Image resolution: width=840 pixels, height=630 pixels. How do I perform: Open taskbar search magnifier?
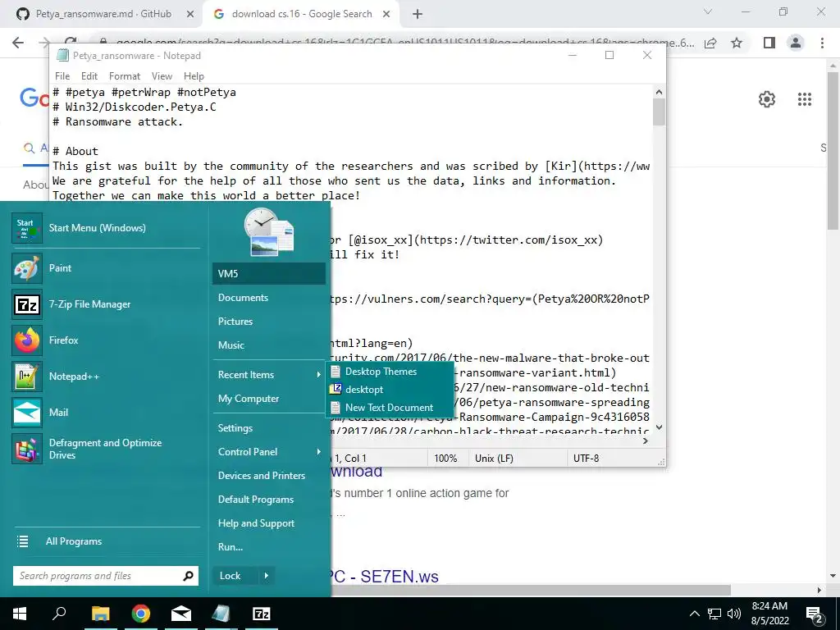tap(59, 614)
